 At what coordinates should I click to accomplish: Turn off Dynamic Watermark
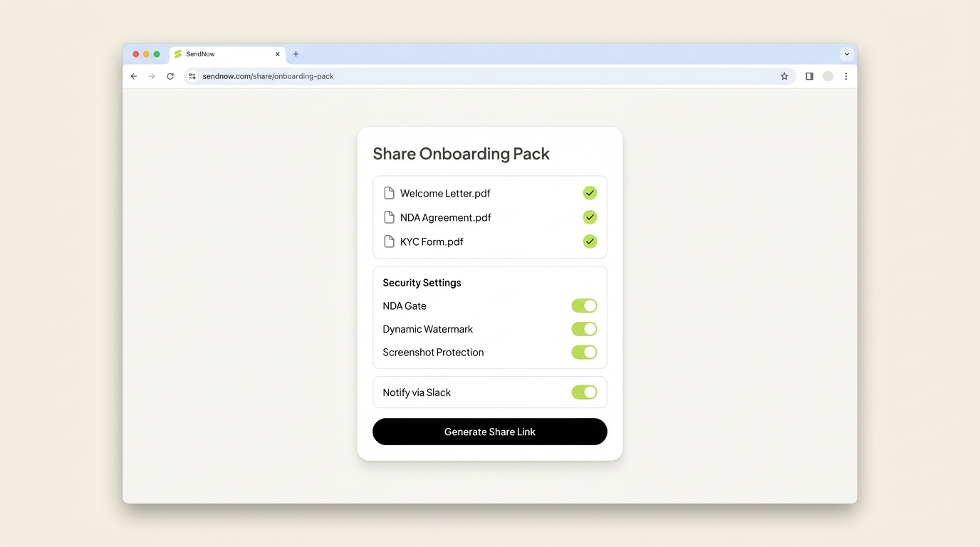pyautogui.click(x=584, y=329)
